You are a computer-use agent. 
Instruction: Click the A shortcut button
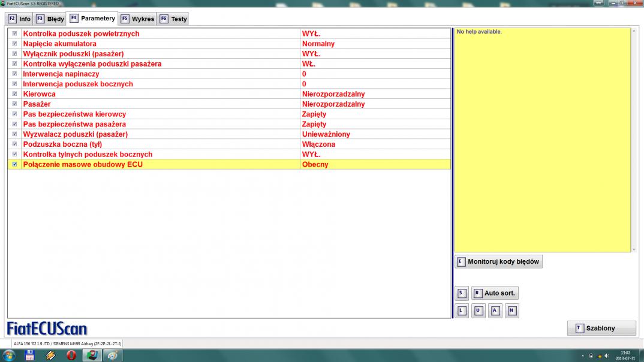pos(495,310)
